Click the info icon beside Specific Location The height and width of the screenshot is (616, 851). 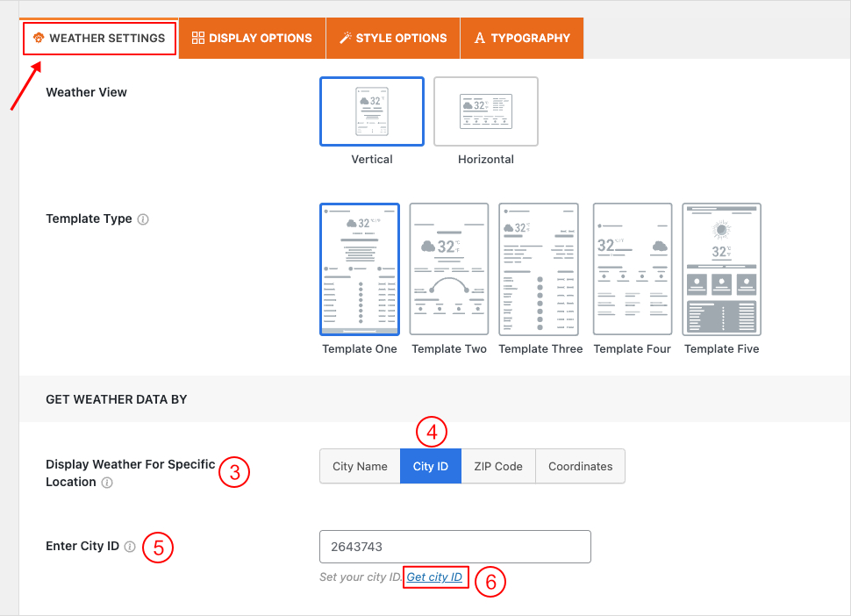[x=107, y=483]
